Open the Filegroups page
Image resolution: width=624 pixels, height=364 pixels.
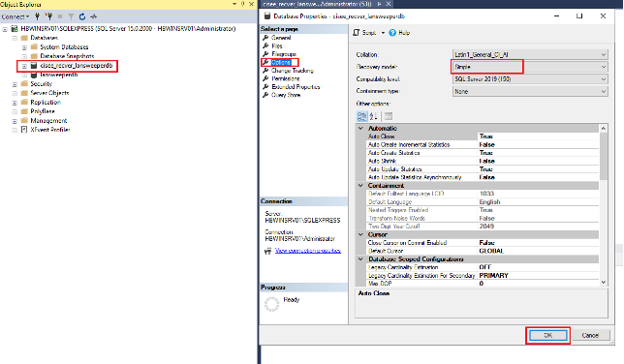284,54
